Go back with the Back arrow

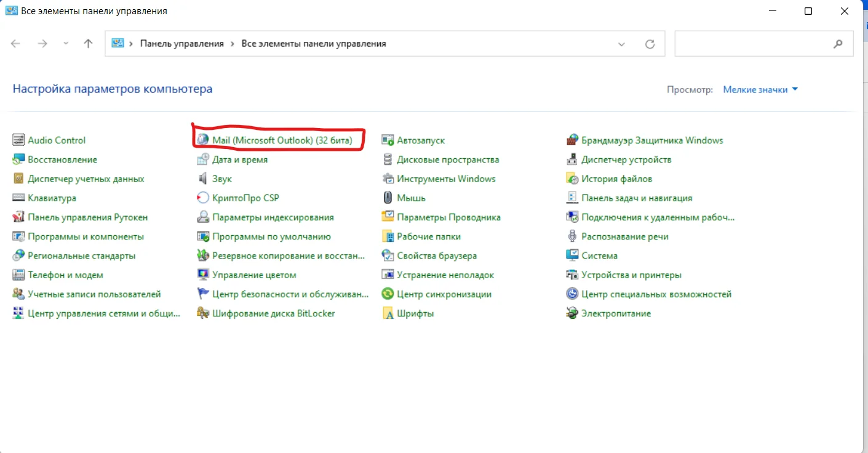click(16, 44)
